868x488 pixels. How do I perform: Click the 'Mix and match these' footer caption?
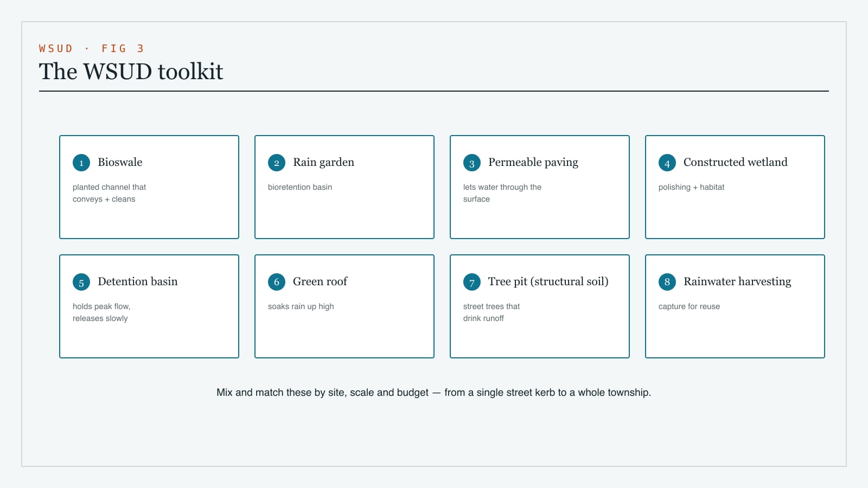434,392
